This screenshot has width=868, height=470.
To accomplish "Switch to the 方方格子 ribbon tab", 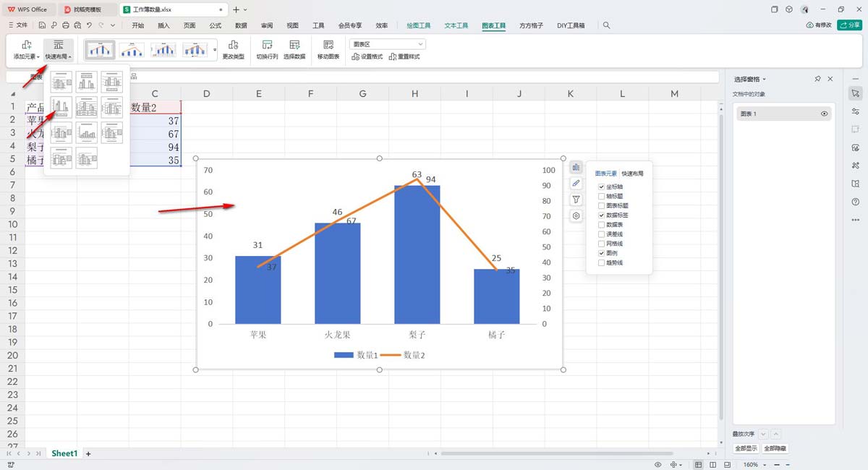I will point(532,25).
